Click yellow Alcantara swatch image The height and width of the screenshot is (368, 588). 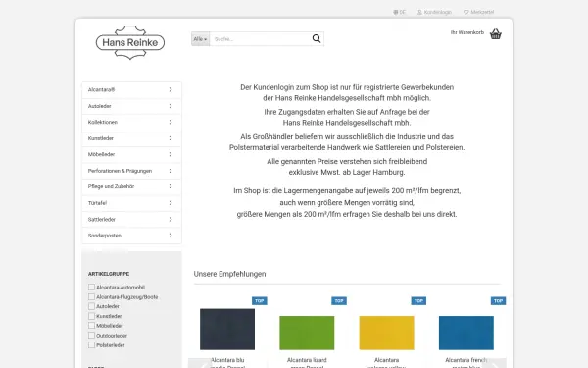387,333
